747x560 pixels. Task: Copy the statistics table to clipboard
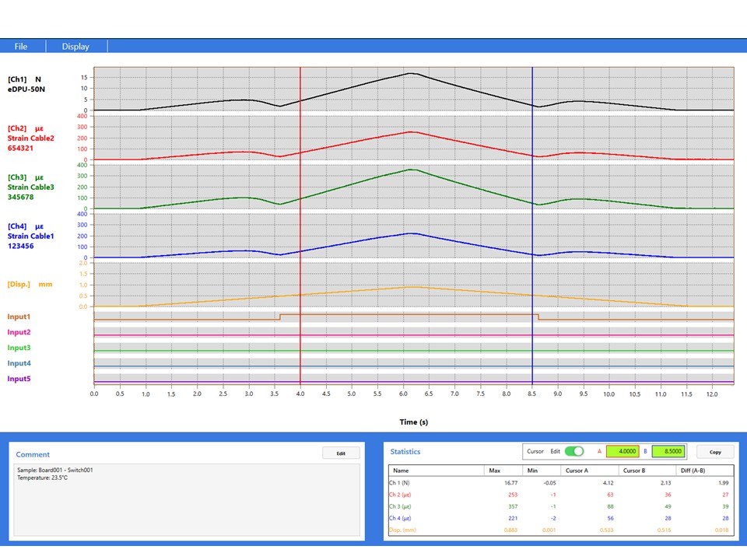pyautogui.click(x=714, y=451)
